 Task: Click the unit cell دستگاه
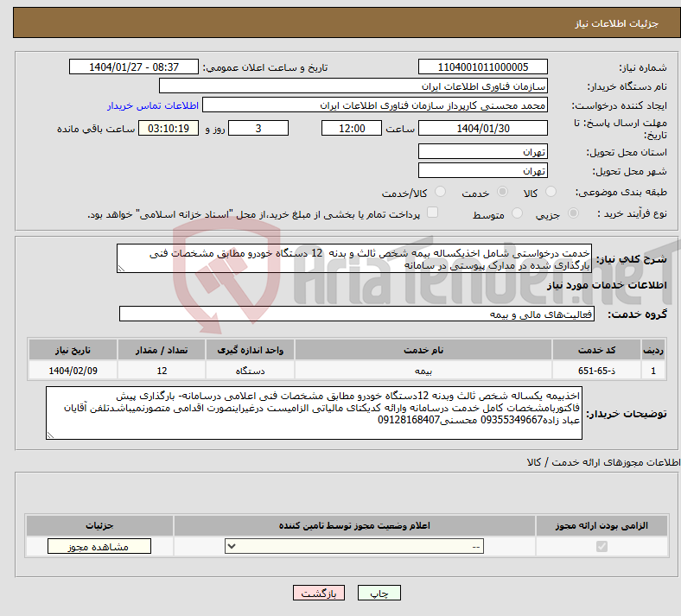click(x=250, y=371)
